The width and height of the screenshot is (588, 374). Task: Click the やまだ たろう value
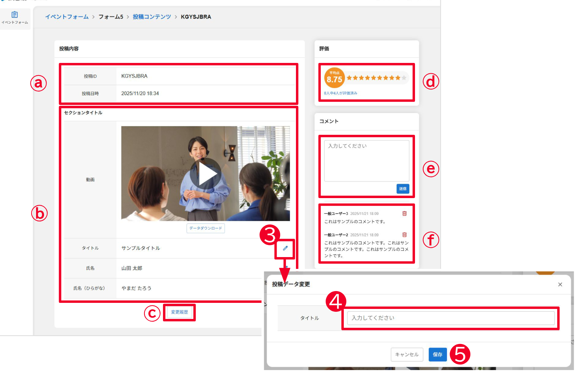tap(137, 288)
